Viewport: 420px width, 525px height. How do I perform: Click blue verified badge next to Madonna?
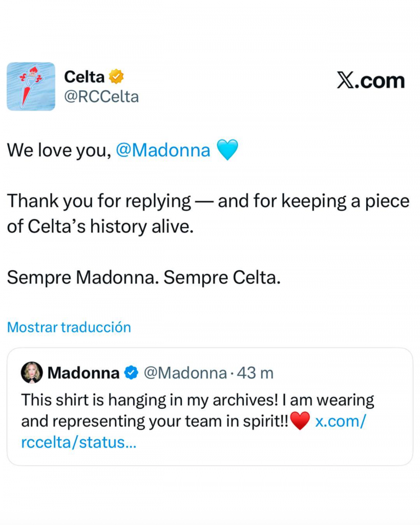(131, 373)
